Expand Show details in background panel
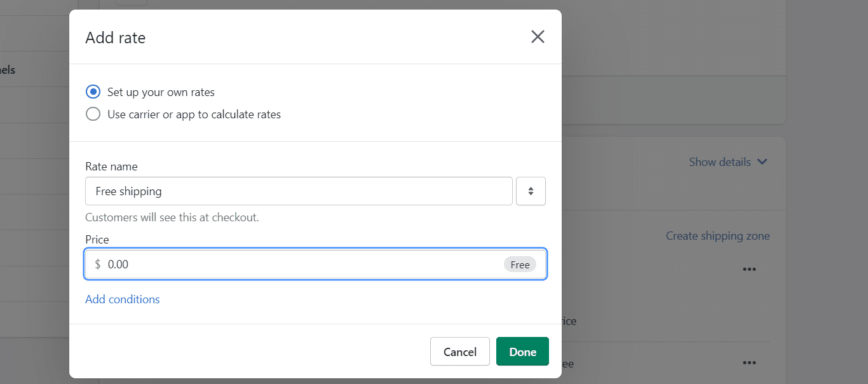This screenshot has width=868, height=384. tap(720, 162)
